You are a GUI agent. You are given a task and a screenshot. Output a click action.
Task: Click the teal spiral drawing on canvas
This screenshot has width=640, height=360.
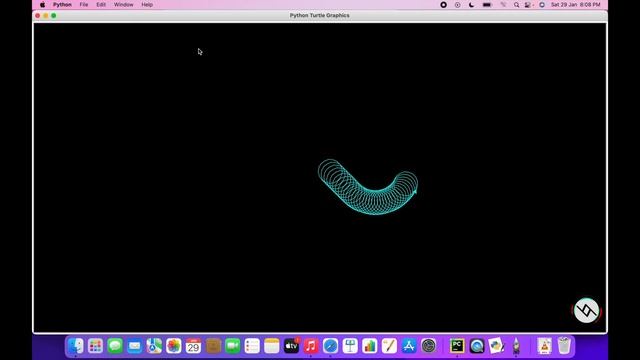point(368,187)
